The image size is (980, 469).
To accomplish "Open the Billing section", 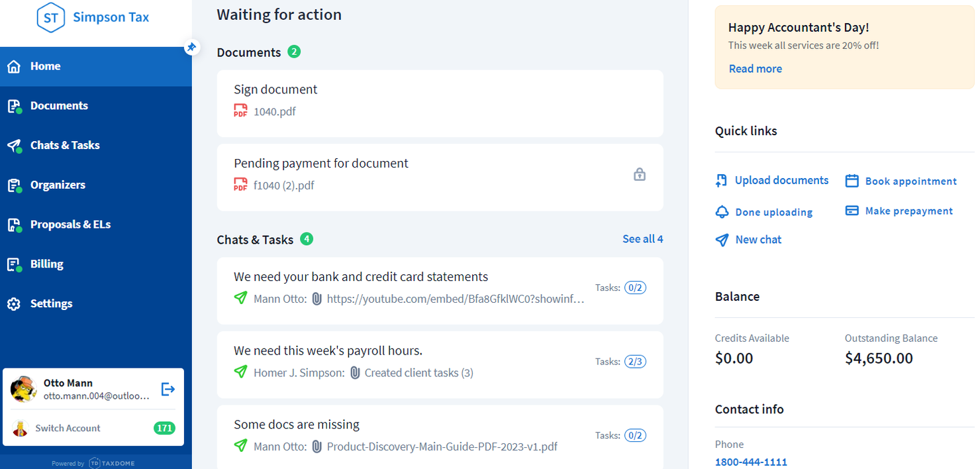I will [x=46, y=264].
